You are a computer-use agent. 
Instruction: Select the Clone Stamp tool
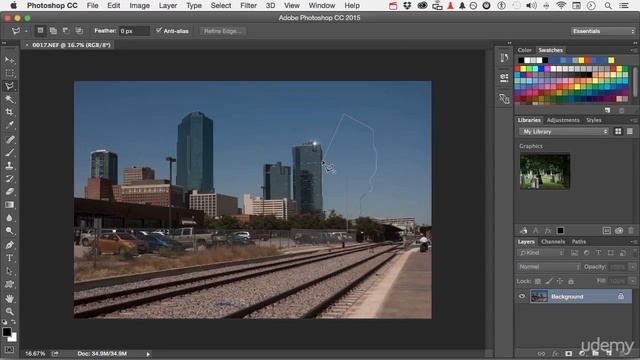[9, 166]
